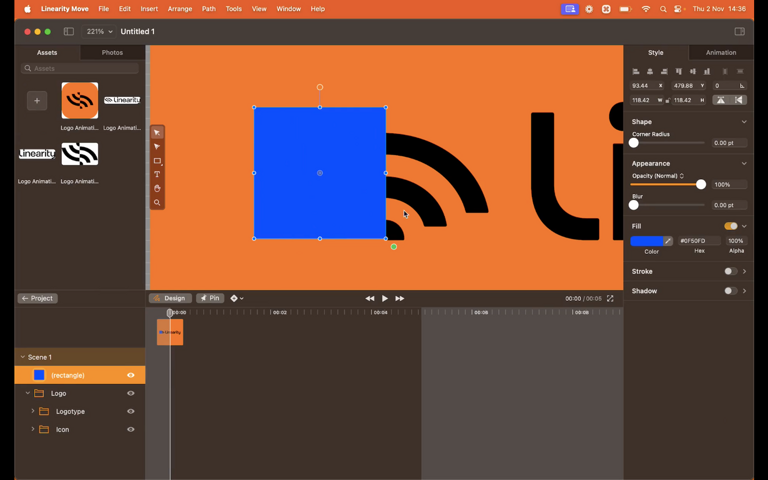
Task: Toggle the left sidebar panel icon
Action: coord(69,31)
